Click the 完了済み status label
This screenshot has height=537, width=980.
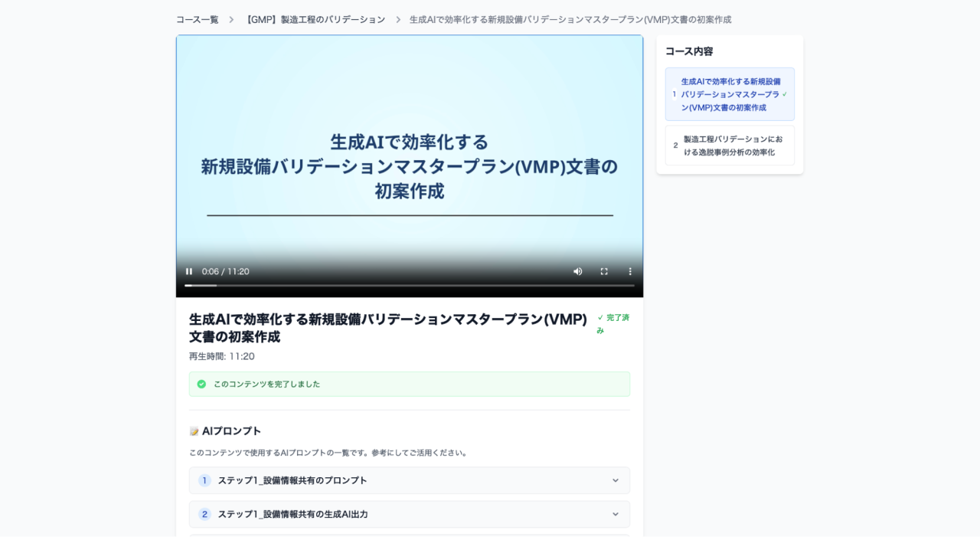[613, 323]
